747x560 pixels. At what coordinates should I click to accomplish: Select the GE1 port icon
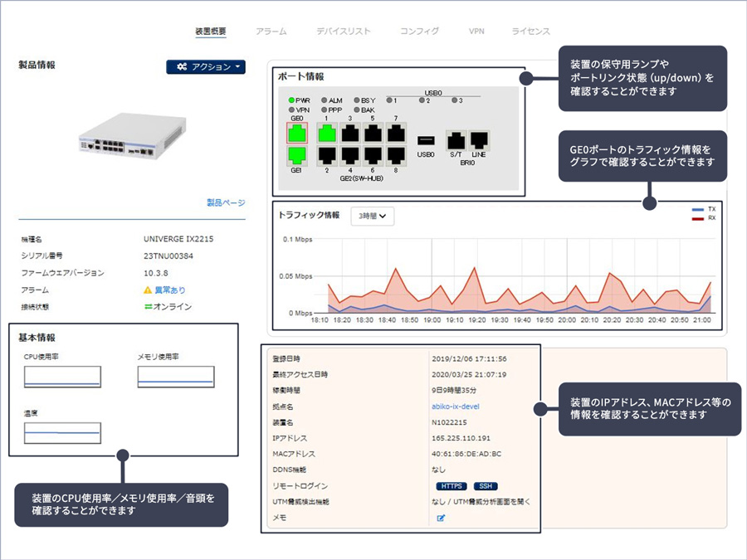point(297,155)
